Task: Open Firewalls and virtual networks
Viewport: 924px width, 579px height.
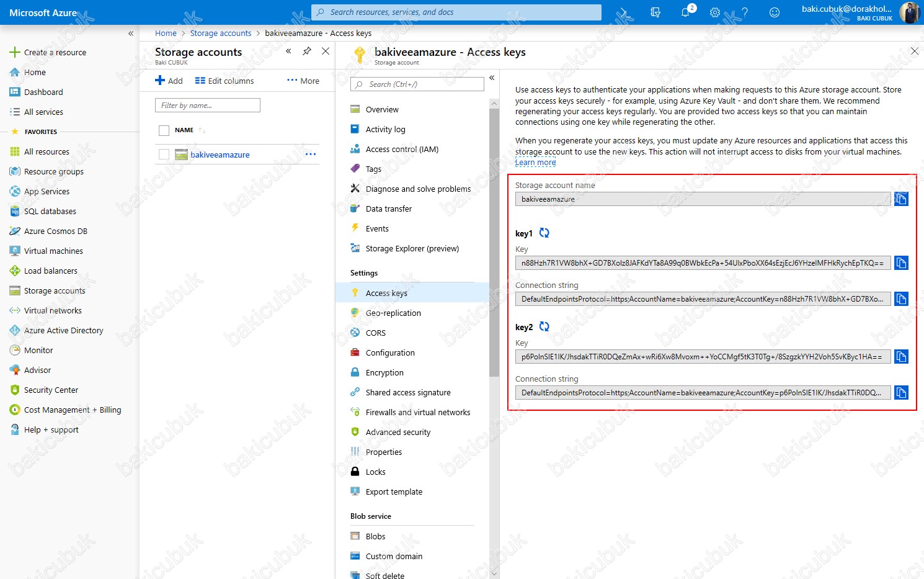Action: (418, 412)
